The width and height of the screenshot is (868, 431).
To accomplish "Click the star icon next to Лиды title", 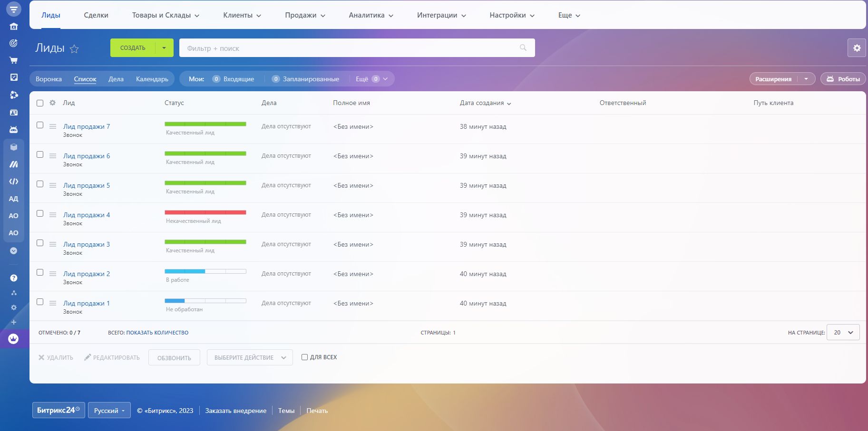I will click(x=74, y=48).
